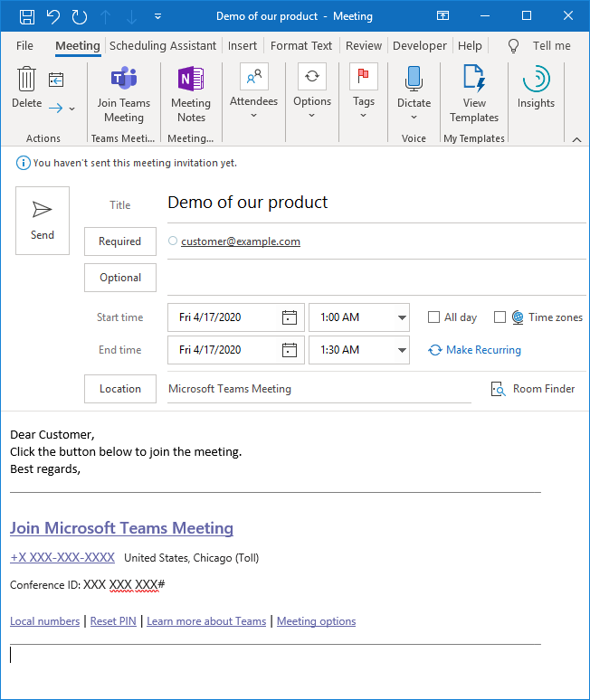Open the Format Text tab
Image resolution: width=590 pixels, height=700 pixels.
click(301, 45)
